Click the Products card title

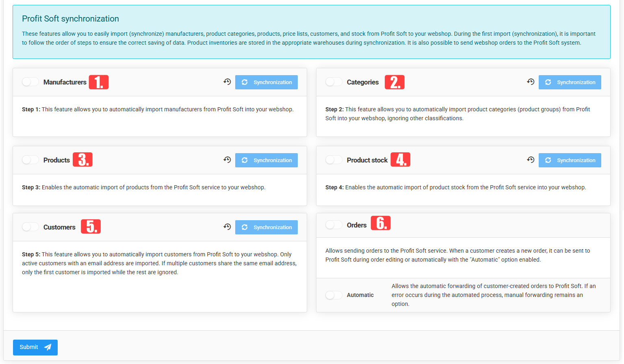tap(56, 160)
